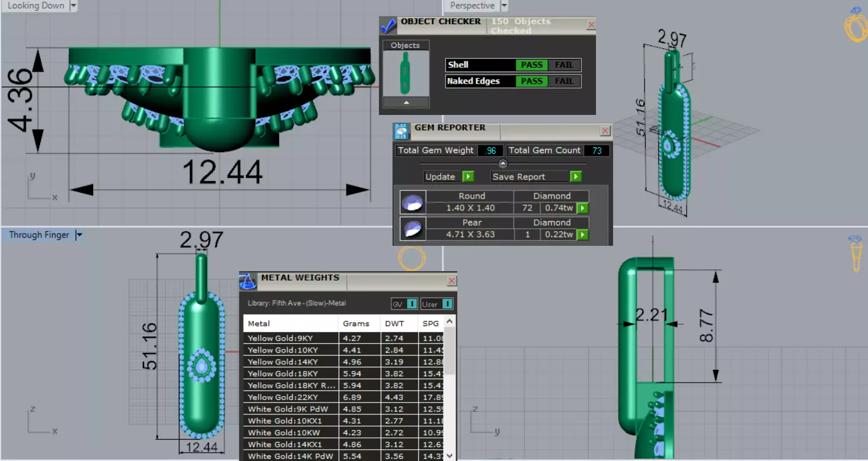The height and width of the screenshot is (461, 868).
Task: Toggle the User switch in Metal Weights
Action: point(447,304)
